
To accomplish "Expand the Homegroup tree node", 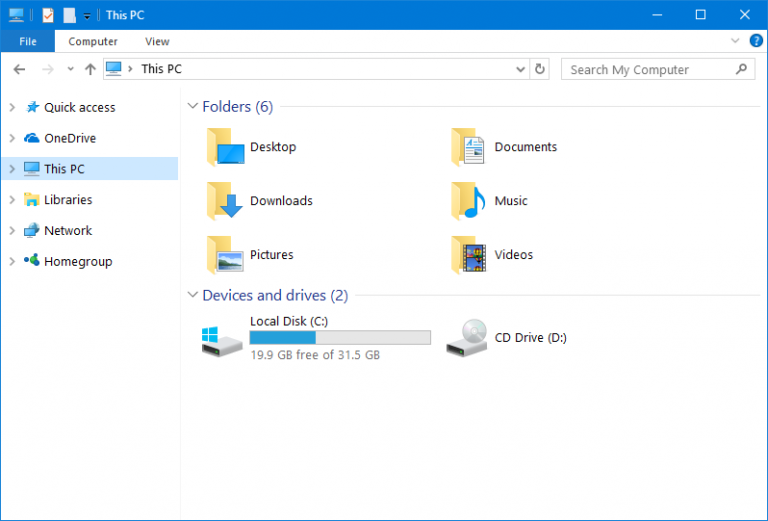I will click(12, 261).
